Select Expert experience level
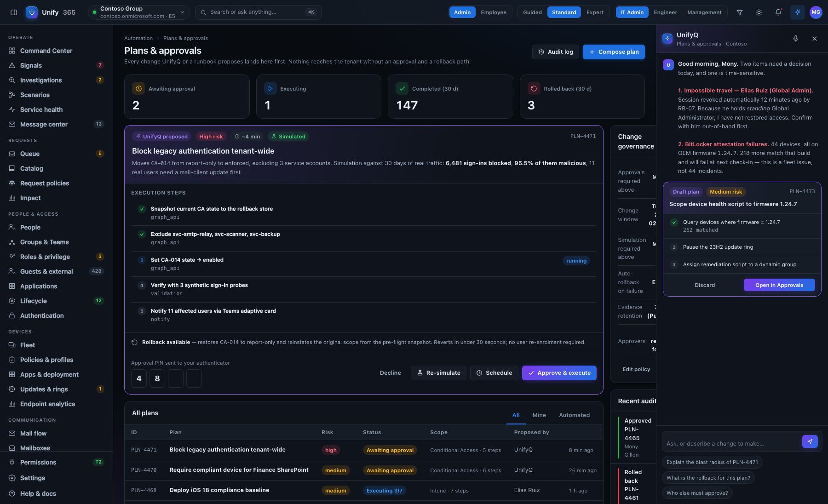 595,12
